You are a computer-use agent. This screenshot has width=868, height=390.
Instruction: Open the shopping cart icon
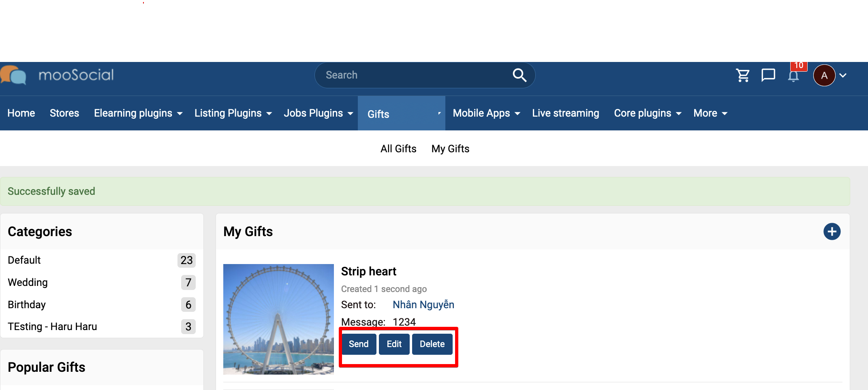tap(743, 75)
